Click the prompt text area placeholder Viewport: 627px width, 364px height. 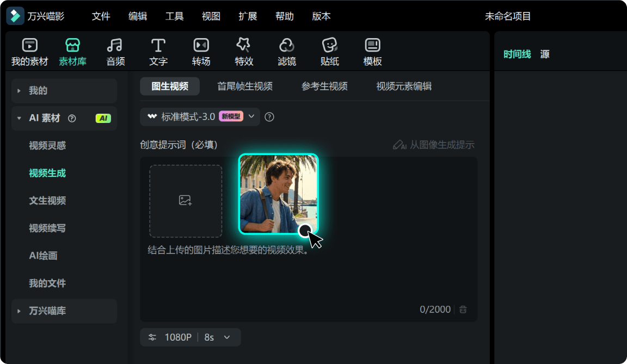coord(228,250)
